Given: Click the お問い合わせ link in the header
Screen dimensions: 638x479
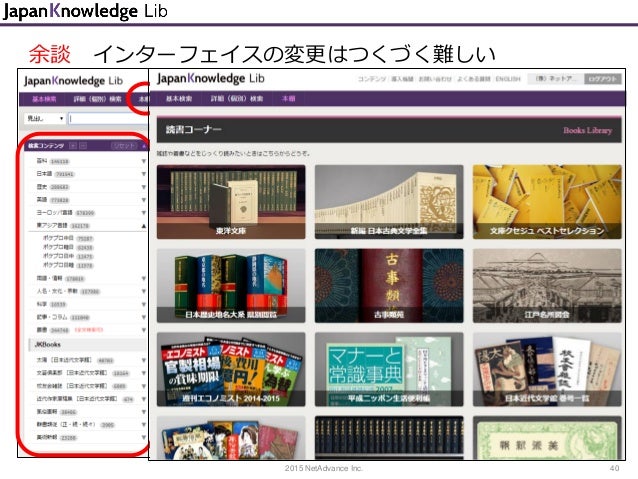Looking at the screenshot, I should coord(435,79).
